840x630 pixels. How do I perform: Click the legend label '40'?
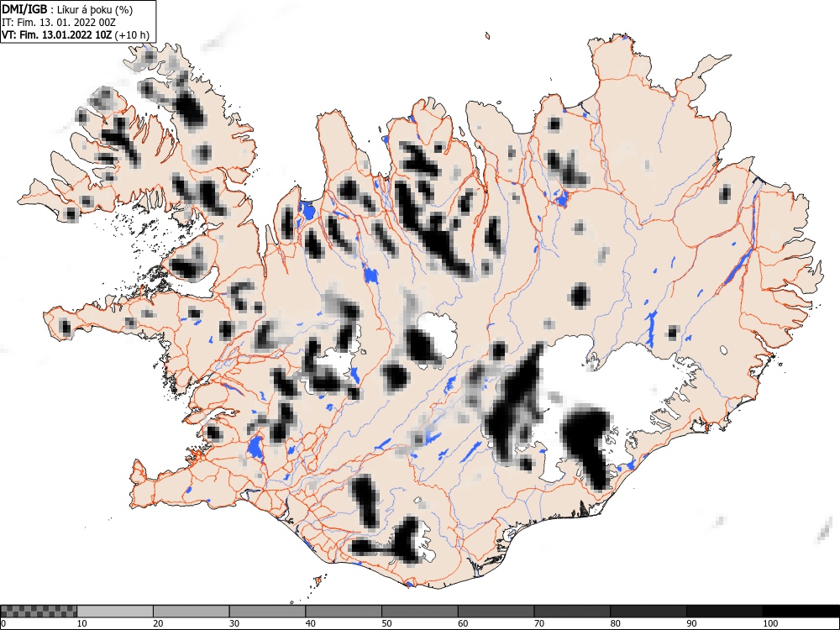point(310,623)
